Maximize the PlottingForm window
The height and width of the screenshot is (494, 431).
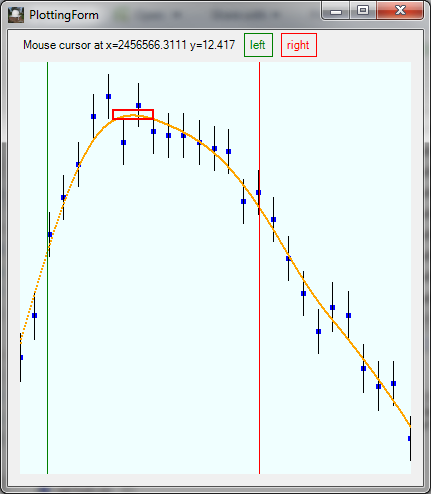pyautogui.click(x=363, y=11)
